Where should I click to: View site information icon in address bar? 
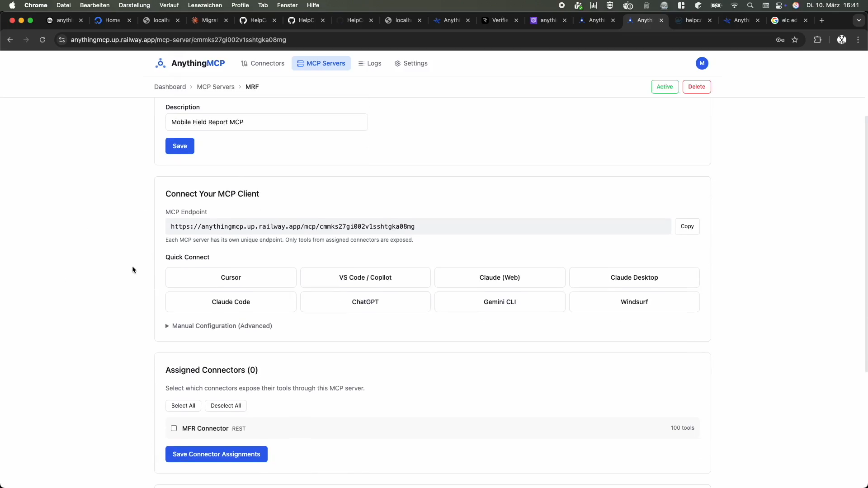[62, 40]
